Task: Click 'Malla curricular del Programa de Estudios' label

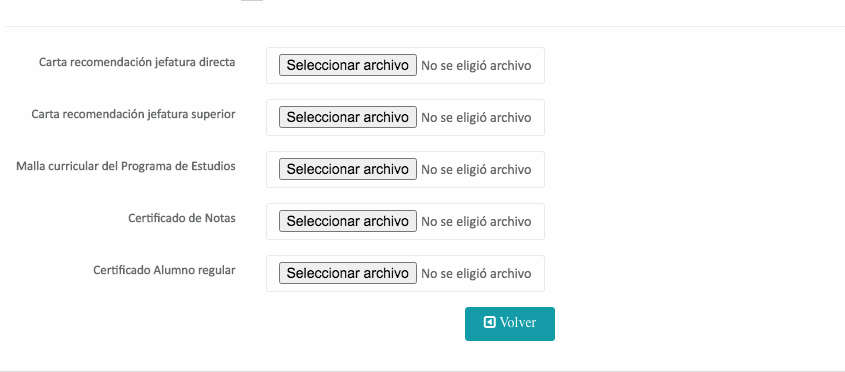Action: 126,166
